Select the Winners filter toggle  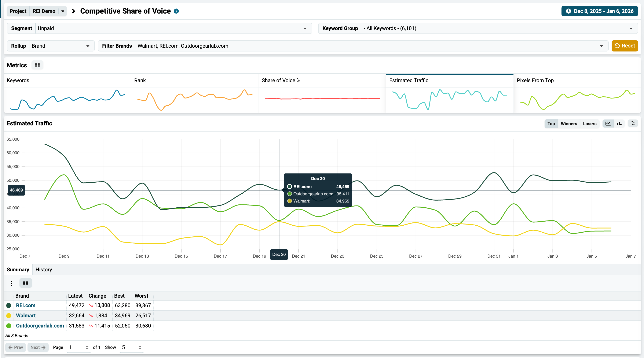tap(569, 124)
